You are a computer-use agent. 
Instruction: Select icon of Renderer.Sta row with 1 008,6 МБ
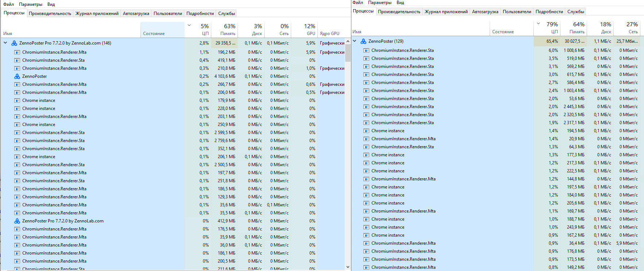[x=366, y=50]
